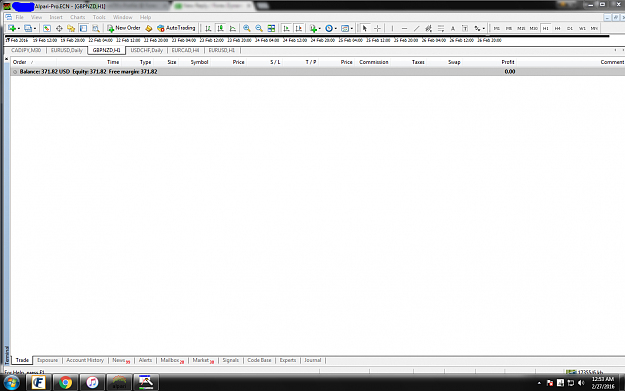Open the Windows Start button
625x391 pixels.
point(11,383)
